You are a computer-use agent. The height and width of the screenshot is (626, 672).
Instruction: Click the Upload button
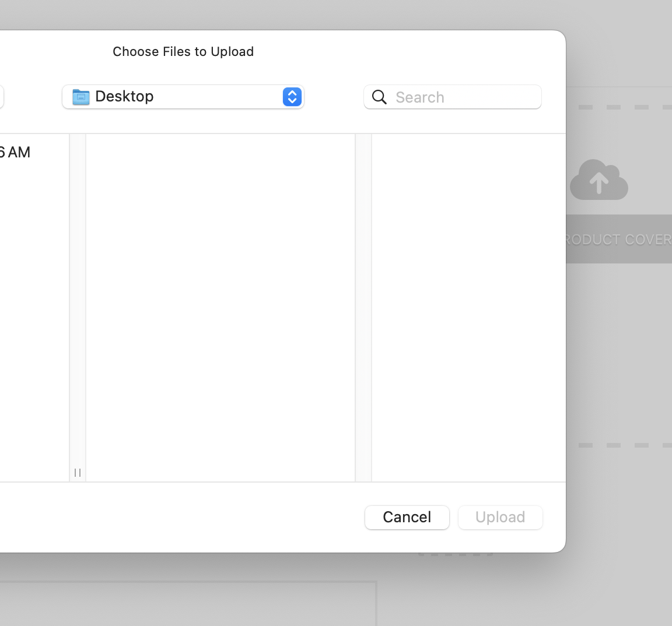[500, 517]
